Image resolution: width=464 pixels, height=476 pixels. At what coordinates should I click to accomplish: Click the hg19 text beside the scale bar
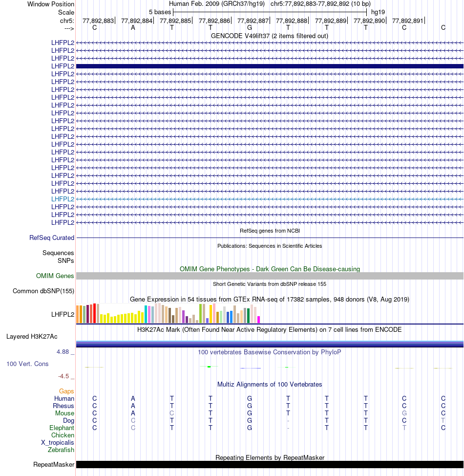click(x=378, y=12)
